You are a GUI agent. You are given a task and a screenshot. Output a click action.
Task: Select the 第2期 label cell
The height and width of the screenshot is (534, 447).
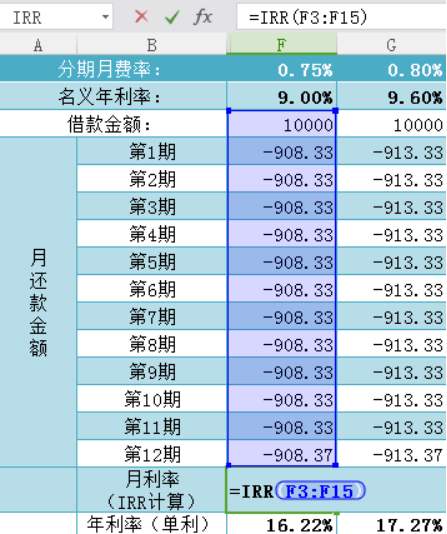152,179
